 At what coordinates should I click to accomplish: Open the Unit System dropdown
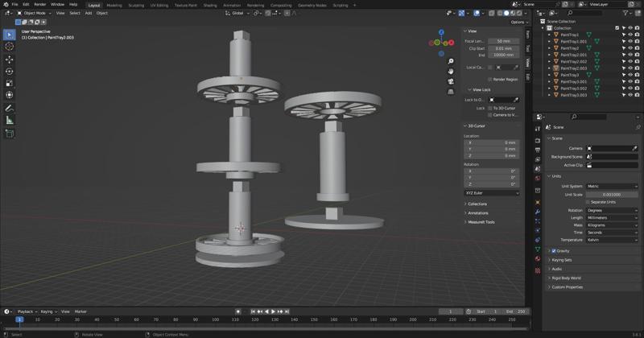coord(611,186)
